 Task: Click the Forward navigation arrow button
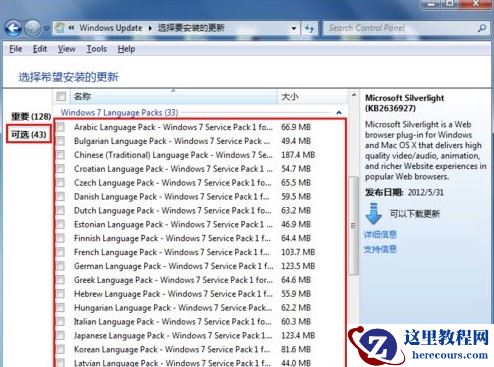point(33,28)
